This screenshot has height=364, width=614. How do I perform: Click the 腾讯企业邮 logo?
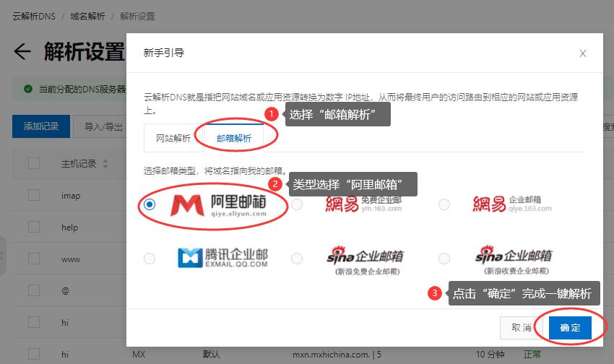(222, 258)
